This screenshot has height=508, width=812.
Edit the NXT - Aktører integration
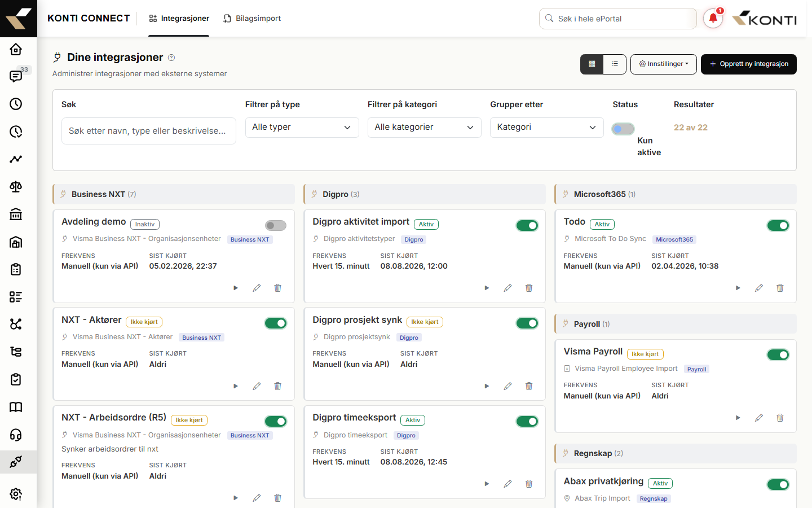[257, 386]
